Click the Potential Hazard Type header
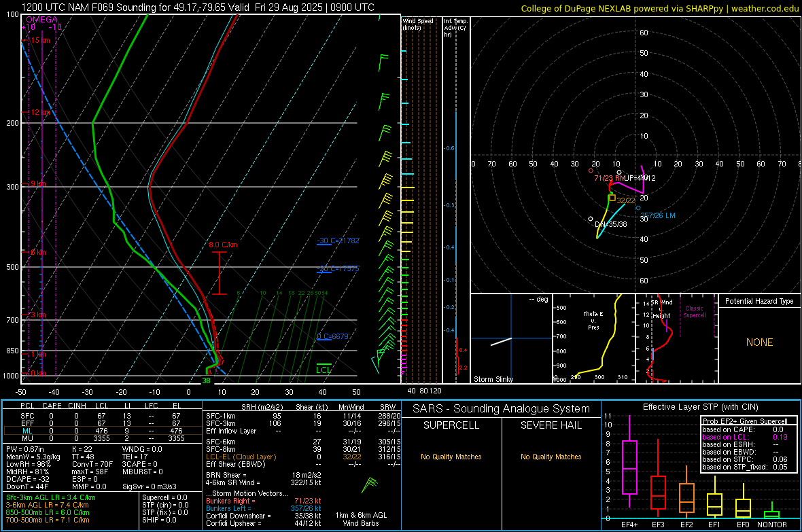The width and height of the screenshot is (802, 532). pos(759,301)
